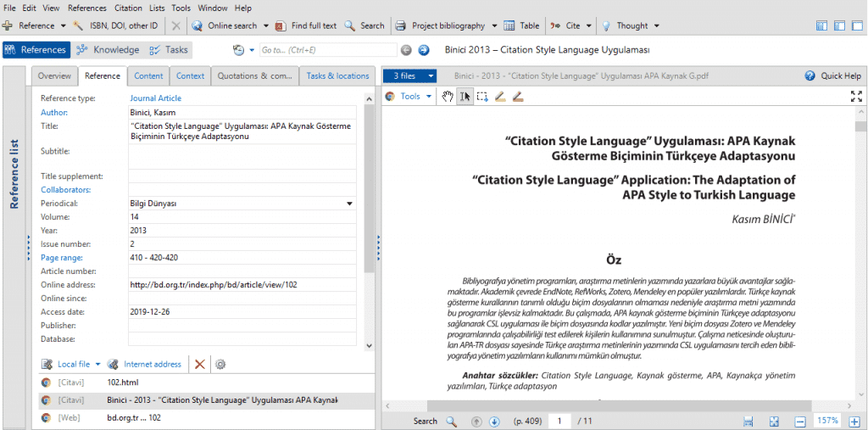Expand the Project bibliography dropdown
Viewport: 868px width, 430px height.
[x=493, y=26]
